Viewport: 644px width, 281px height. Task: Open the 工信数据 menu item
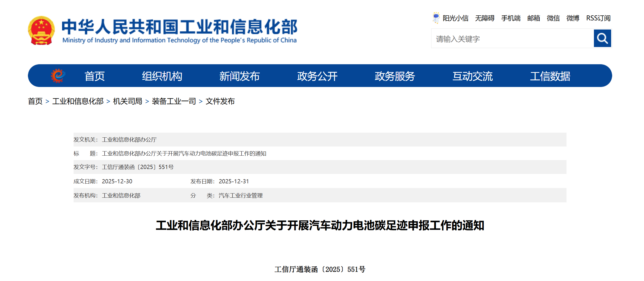(x=550, y=76)
